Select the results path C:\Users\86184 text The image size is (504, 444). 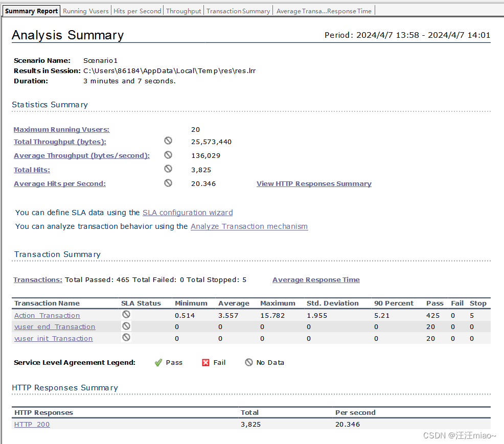(x=169, y=71)
